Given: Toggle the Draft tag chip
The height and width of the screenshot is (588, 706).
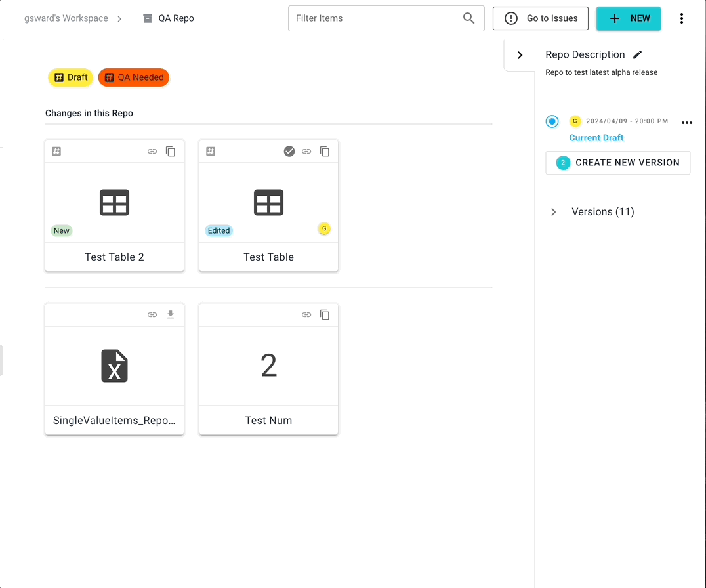Looking at the screenshot, I should pyautogui.click(x=71, y=77).
